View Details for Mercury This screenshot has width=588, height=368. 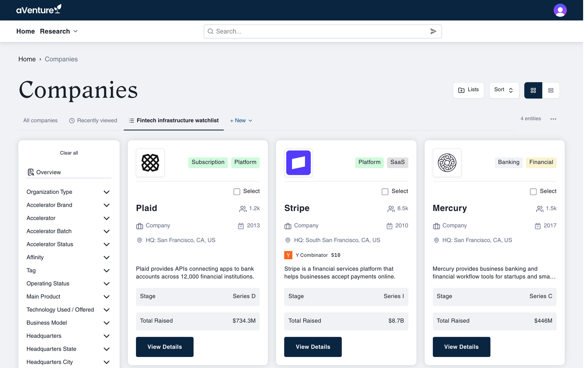461,347
